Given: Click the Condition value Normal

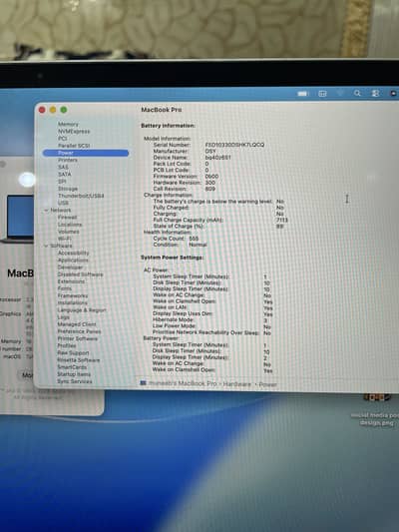Looking at the screenshot, I should [x=198, y=245].
